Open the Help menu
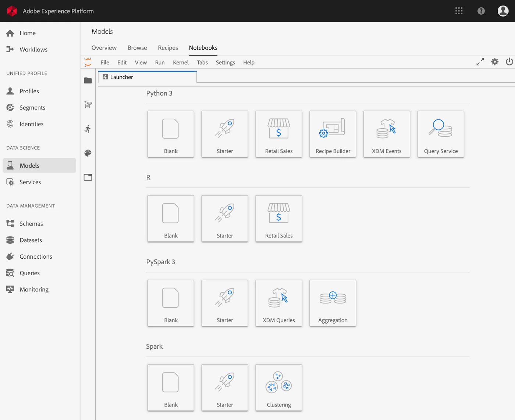This screenshot has width=515, height=420. click(x=249, y=62)
